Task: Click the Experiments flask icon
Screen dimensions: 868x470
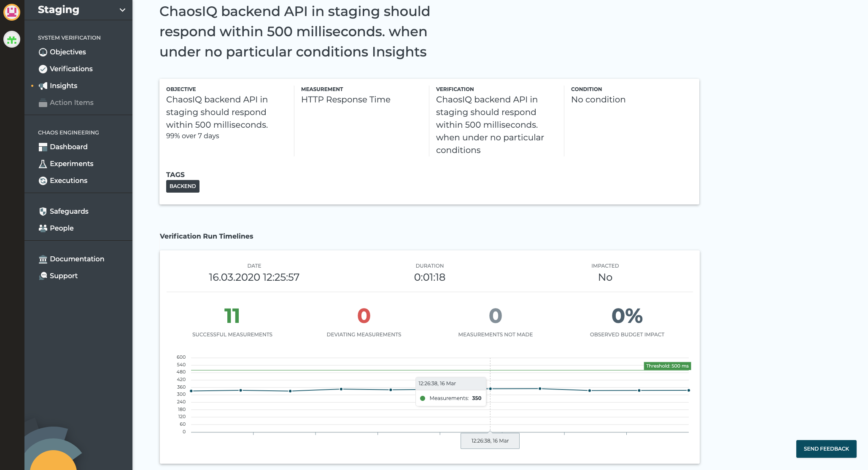Action: tap(43, 164)
